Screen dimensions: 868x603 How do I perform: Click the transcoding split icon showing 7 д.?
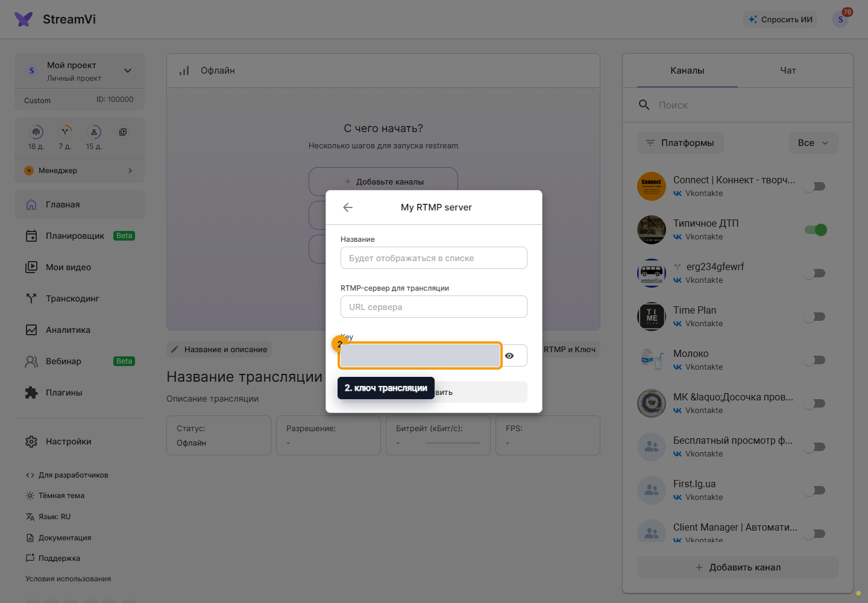pos(65,132)
